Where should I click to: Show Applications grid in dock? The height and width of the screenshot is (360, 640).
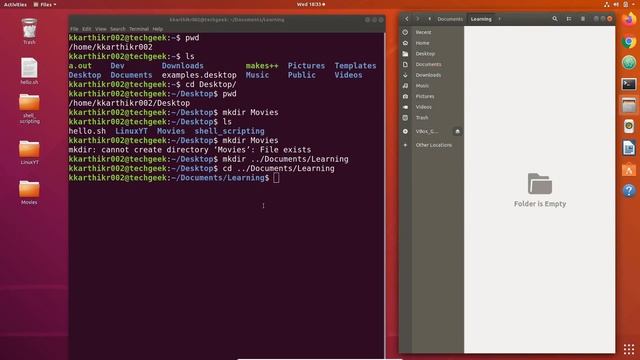click(x=629, y=349)
